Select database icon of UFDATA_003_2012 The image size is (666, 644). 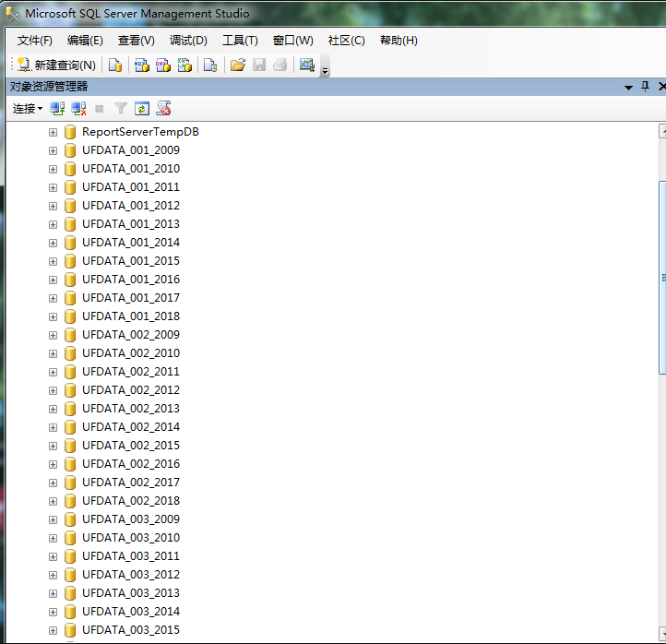(70, 575)
